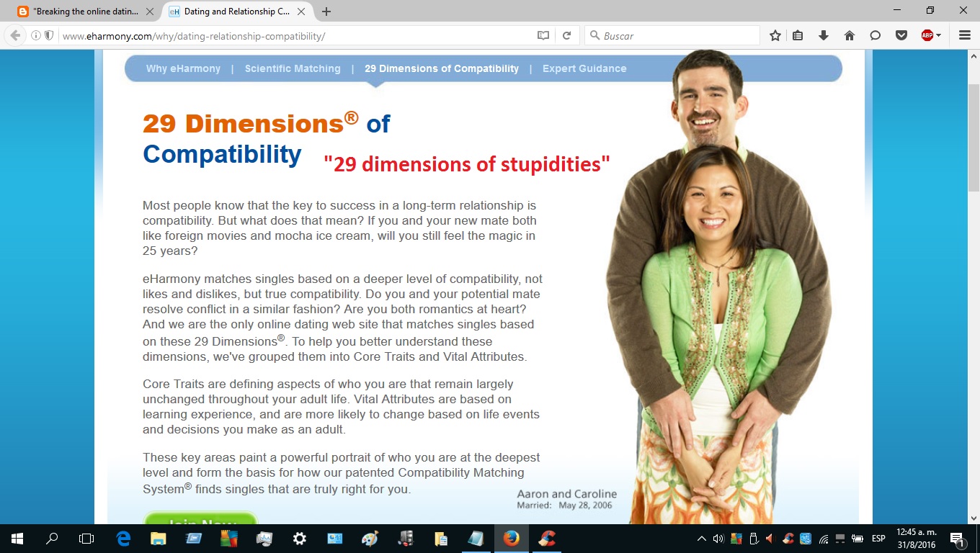Open the tracking protection shield icon
Image resolution: width=980 pixels, height=553 pixels.
pyautogui.click(x=49, y=35)
